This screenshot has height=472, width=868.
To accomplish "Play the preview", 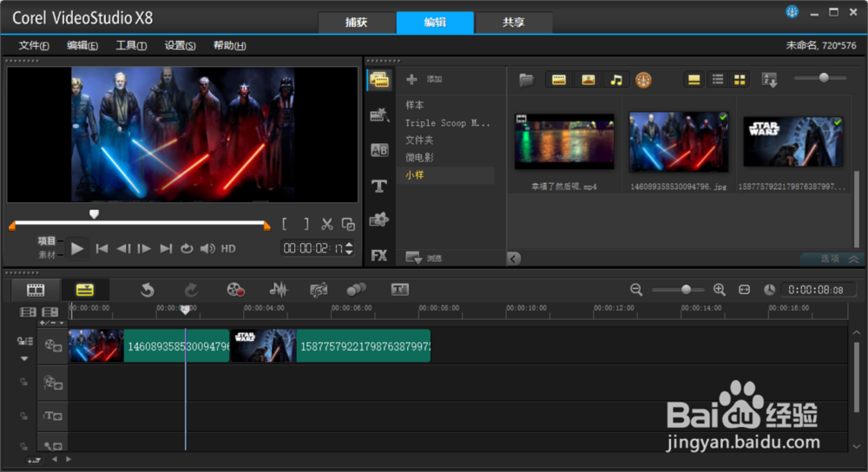I will click(x=77, y=249).
